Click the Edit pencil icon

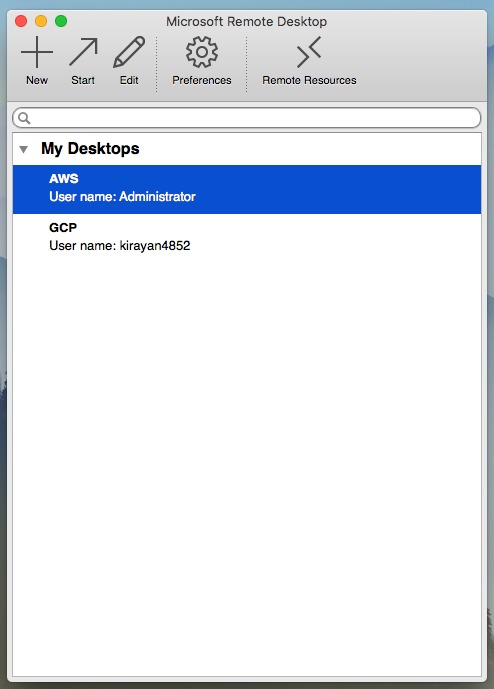coord(129,52)
